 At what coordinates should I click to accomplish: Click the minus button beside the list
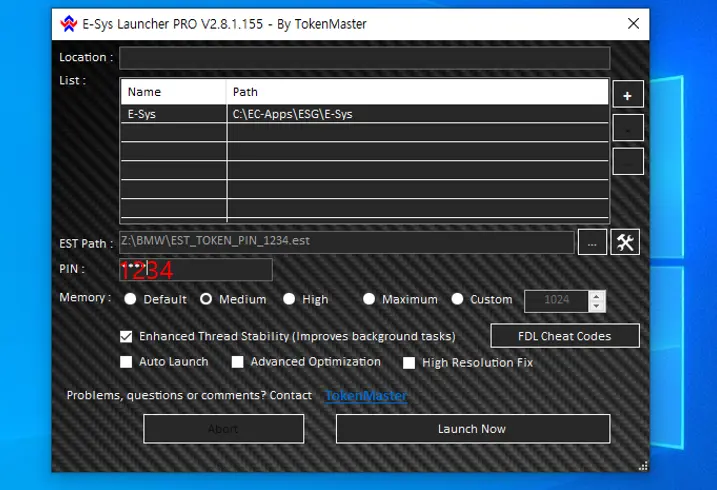(x=627, y=129)
